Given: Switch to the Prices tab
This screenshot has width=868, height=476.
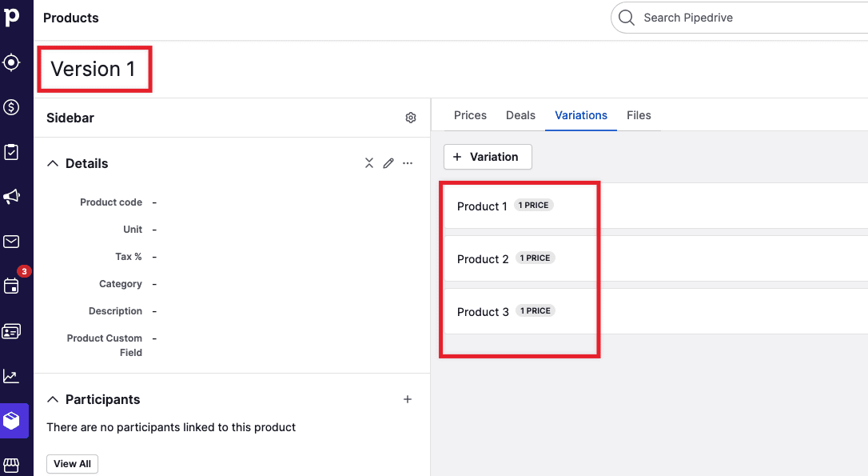Looking at the screenshot, I should click(x=470, y=115).
